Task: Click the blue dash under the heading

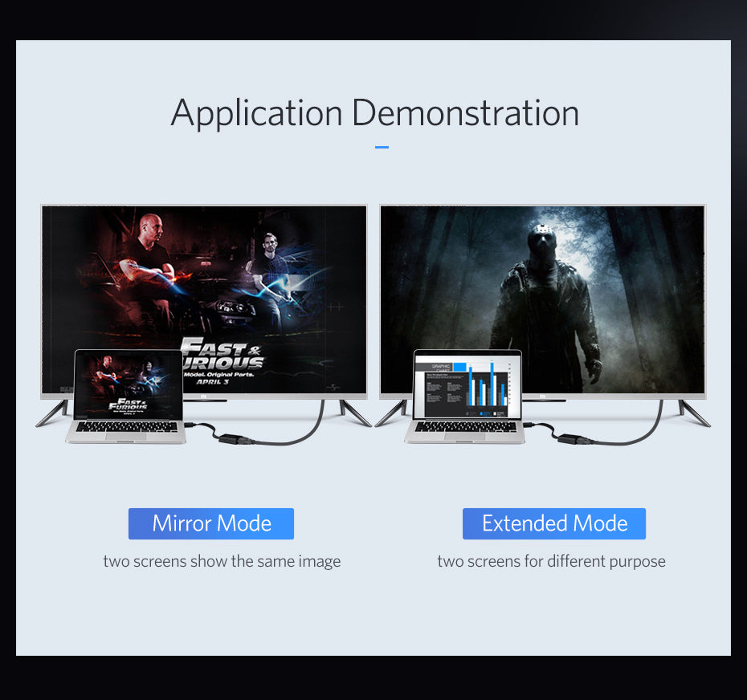Action: pyautogui.click(x=382, y=148)
